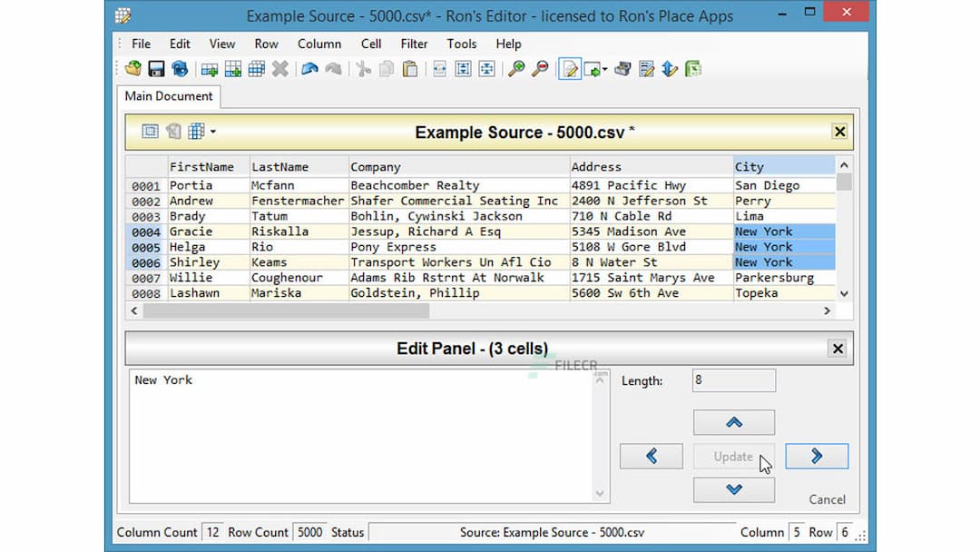Zoom in on the grid
This screenshot has height=552, width=980.
(516, 68)
